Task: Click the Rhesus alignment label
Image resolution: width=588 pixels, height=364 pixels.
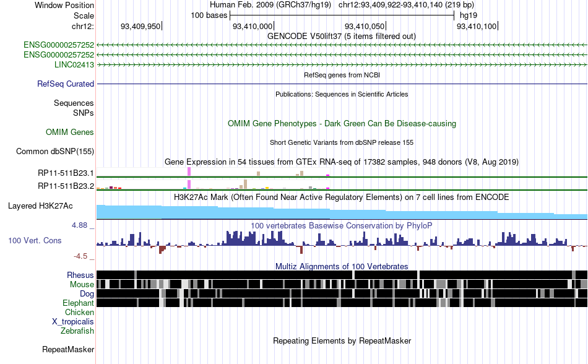Action: pyautogui.click(x=80, y=275)
